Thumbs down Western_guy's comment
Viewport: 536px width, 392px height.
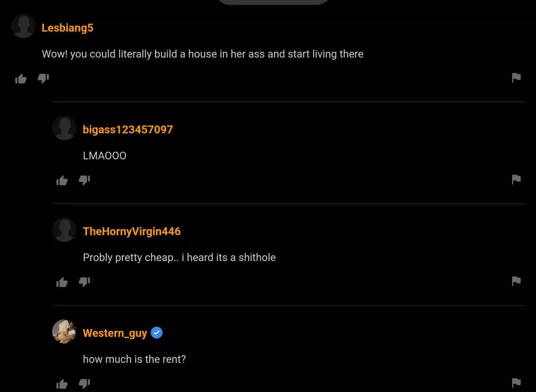point(85,384)
